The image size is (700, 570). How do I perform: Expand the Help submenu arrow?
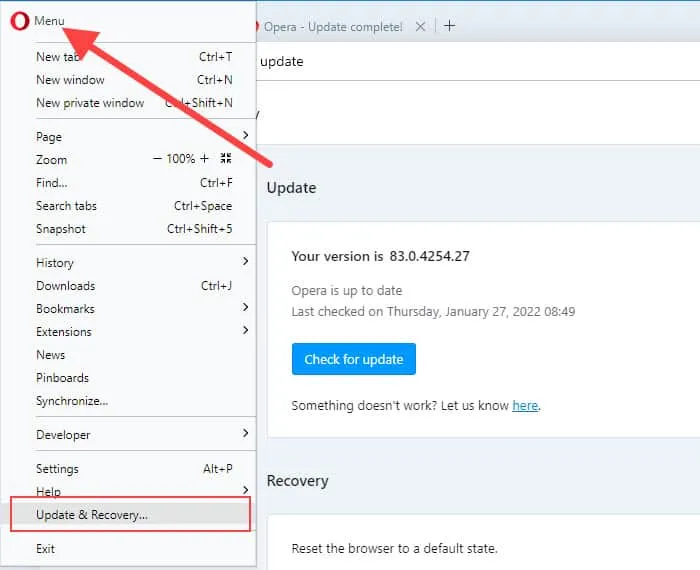(245, 490)
